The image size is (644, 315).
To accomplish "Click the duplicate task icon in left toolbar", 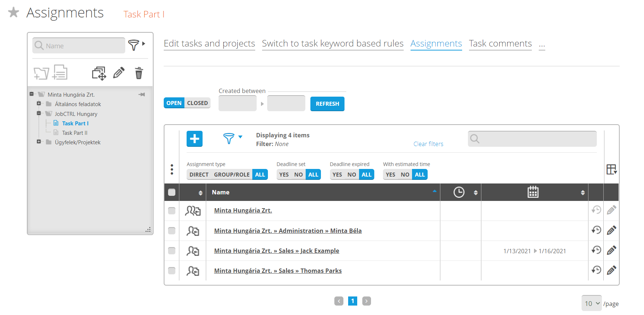I will click(99, 73).
